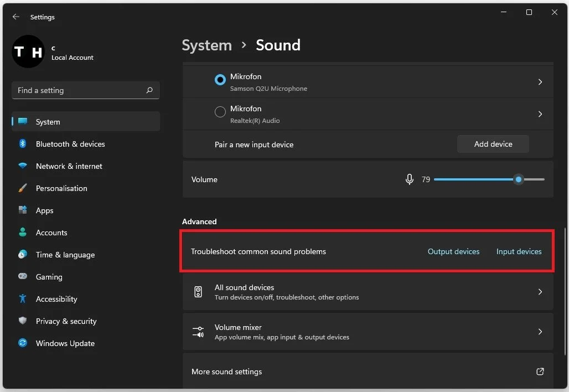Viewport: 569px width, 392px height.
Task: Click the All sound devices speaker icon
Action: click(x=198, y=292)
